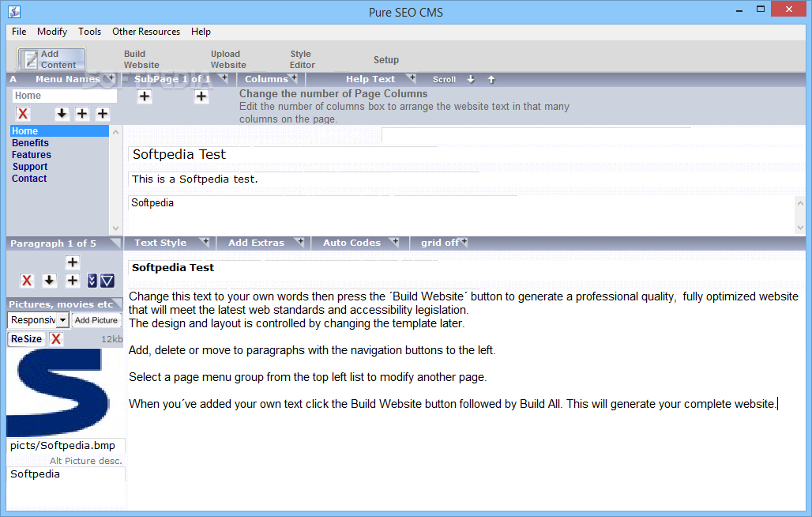Viewport: 812px width, 517px height.
Task: Click the Scroll up arrow in the header bar
Action: coord(491,79)
